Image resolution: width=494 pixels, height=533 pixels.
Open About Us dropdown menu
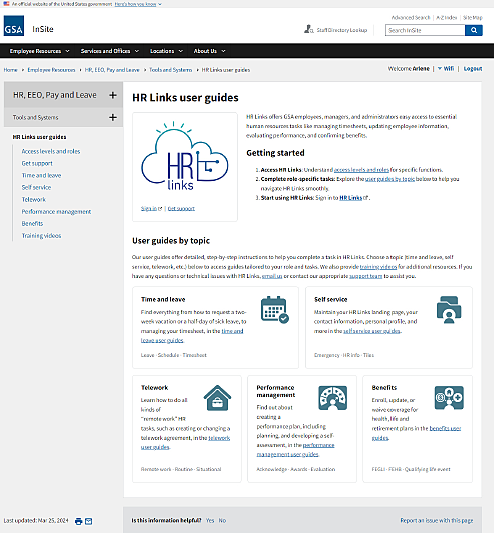(x=209, y=51)
